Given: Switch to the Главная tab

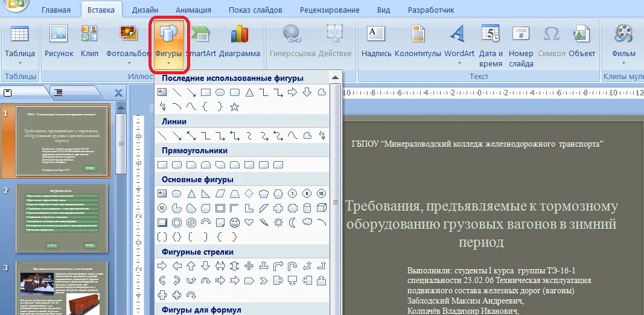Looking at the screenshot, I should pos(56,10).
